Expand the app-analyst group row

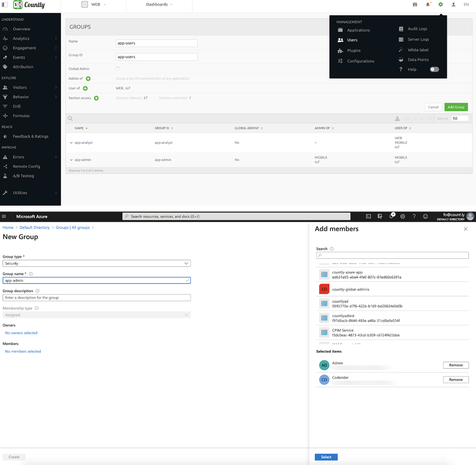(71, 143)
